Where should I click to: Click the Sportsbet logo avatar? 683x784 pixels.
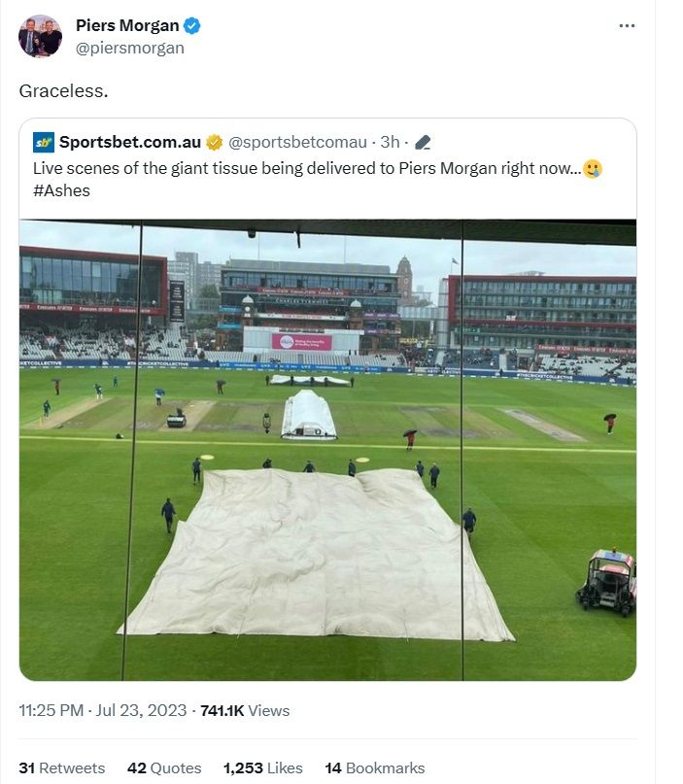[44, 143]
